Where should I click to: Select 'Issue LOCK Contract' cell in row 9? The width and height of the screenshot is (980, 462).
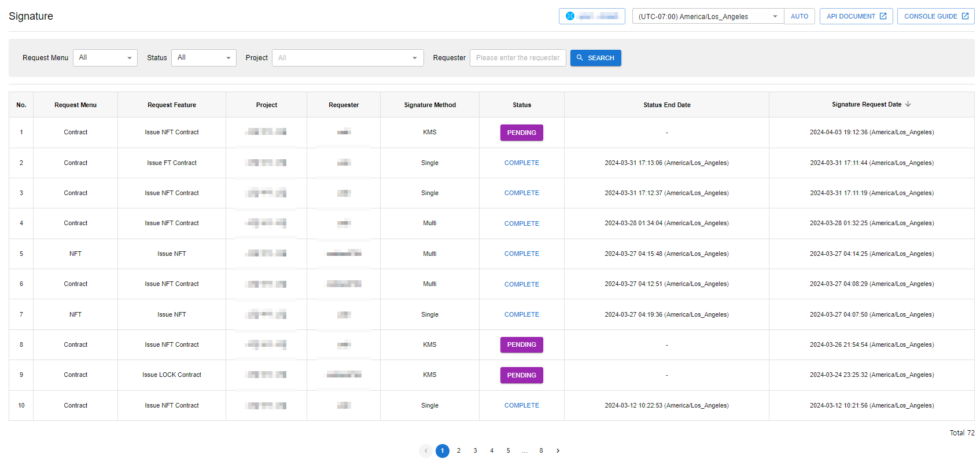coord(172,375)
